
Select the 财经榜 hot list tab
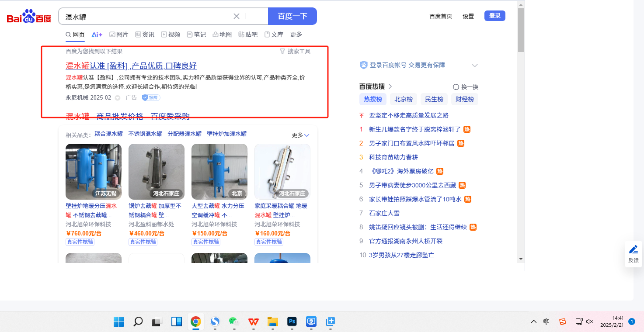465,99
